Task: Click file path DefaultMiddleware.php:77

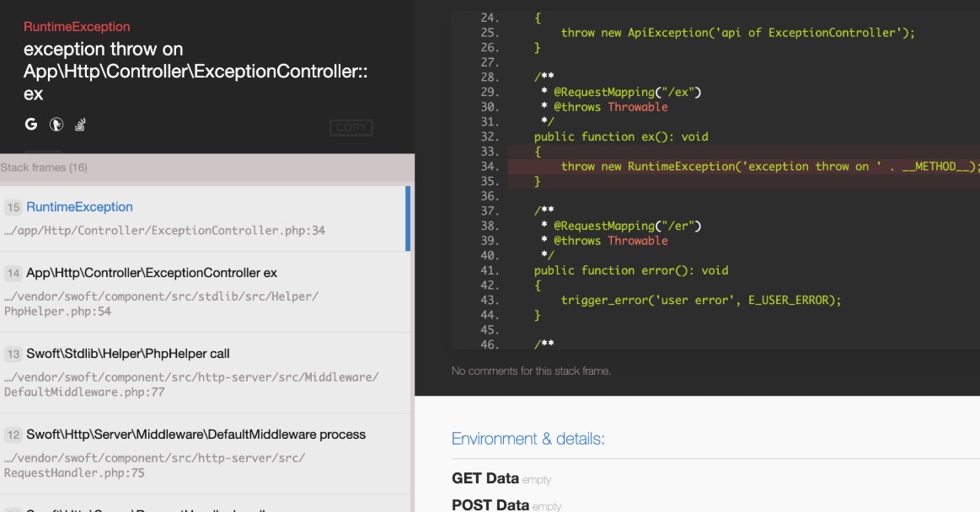Action: 191,385
